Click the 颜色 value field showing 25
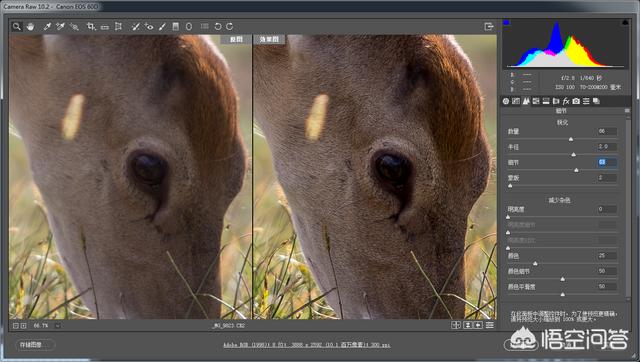The width and height of the screenshot is (640, 362). (x=607, y=255)
